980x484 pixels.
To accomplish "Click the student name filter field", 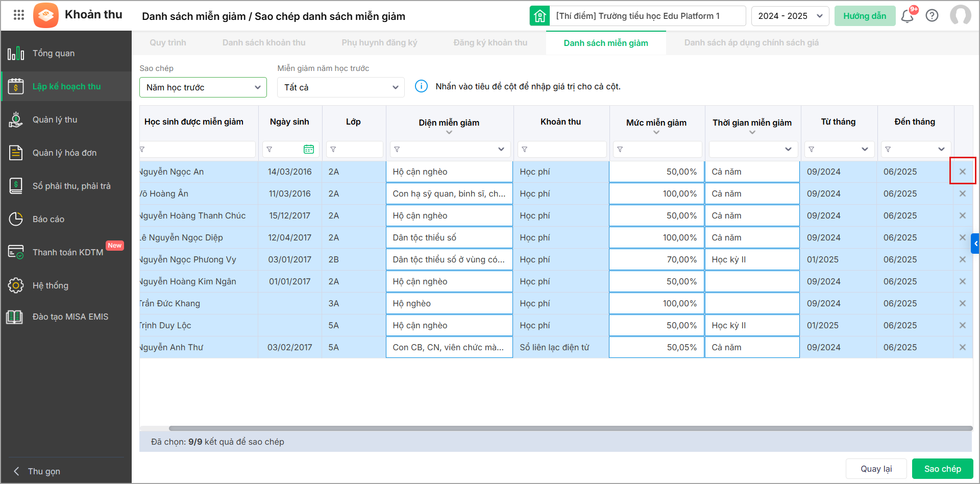I will 199,149.
